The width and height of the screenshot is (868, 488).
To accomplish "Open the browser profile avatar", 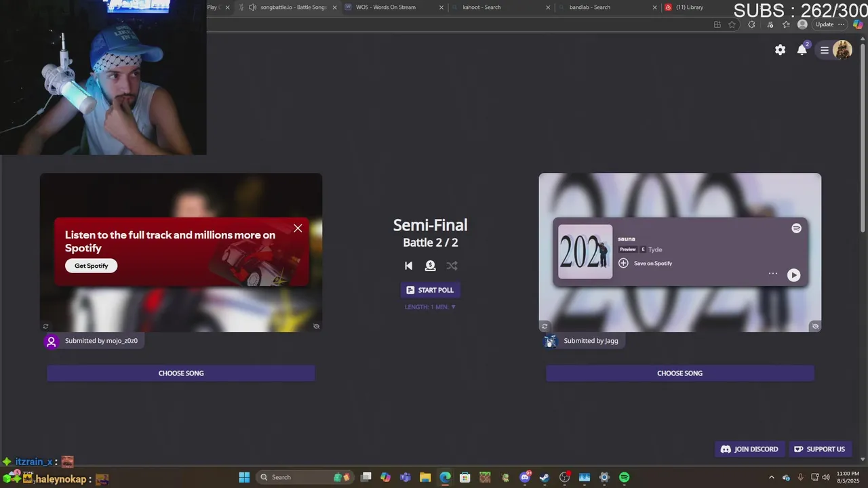I will 803,24.
